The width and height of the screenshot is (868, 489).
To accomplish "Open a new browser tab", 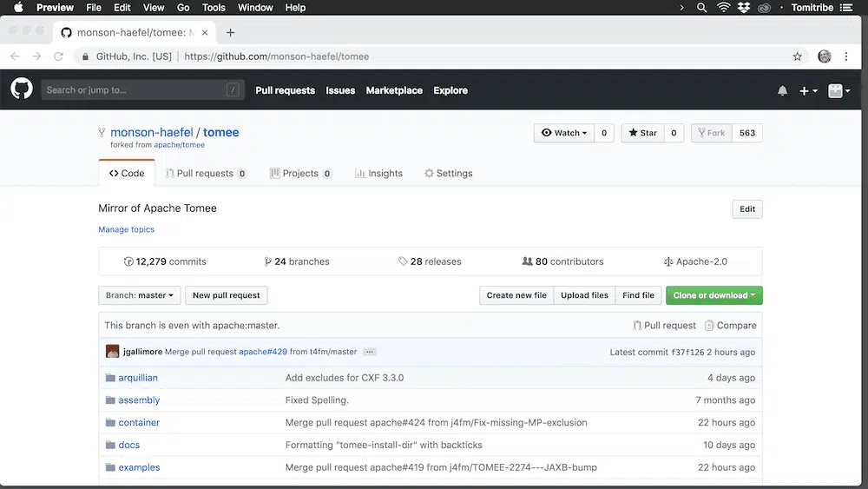I will click(230, 33).
